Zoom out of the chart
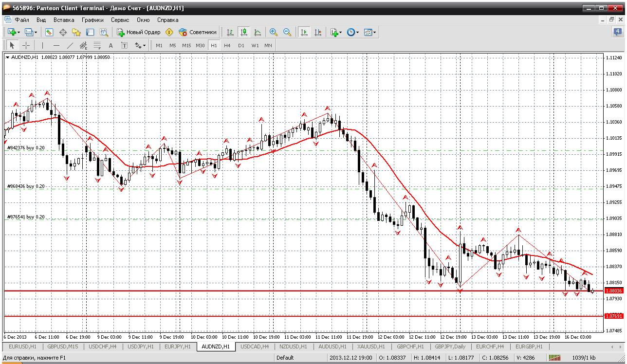 [287, 32]
